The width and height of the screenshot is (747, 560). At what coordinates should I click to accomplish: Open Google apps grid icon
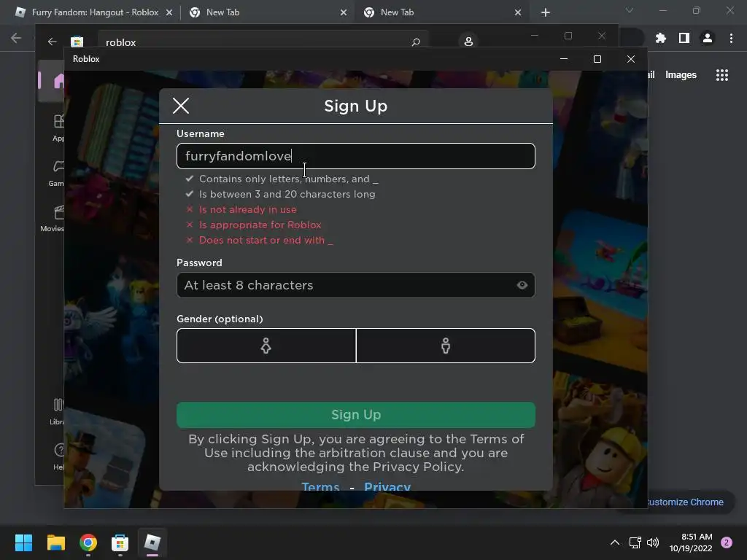pos(721,75)
